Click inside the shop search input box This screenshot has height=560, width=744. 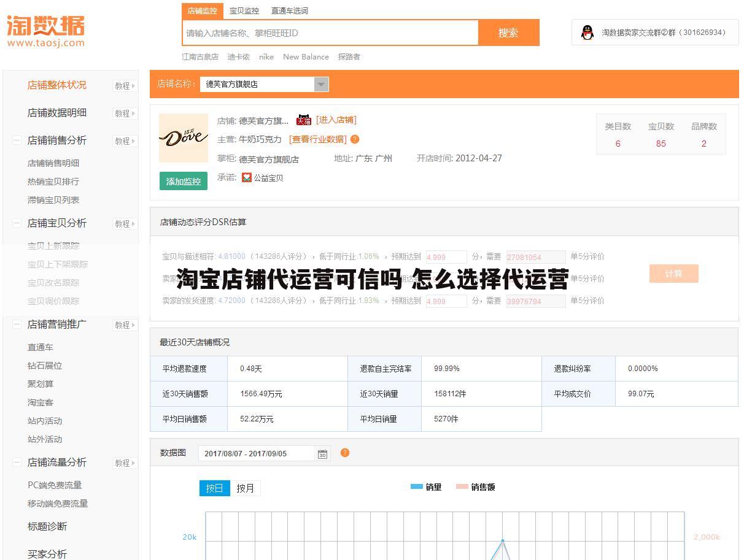coord(330,33)
